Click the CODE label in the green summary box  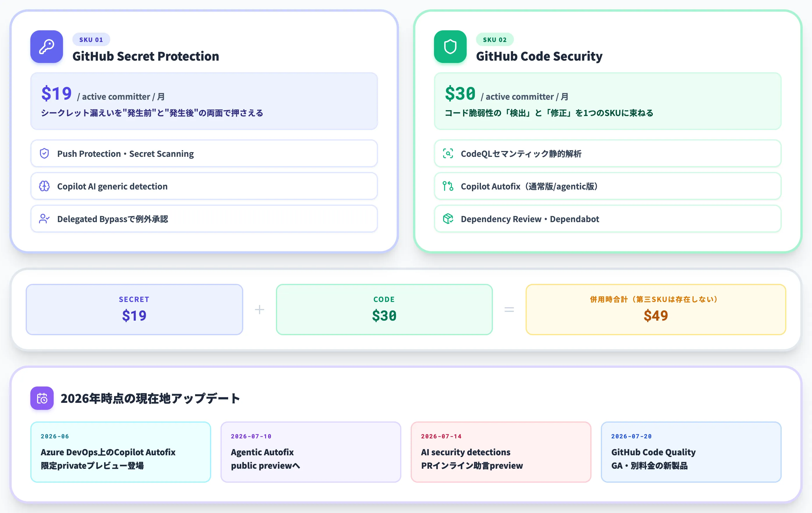click(384, 299)
